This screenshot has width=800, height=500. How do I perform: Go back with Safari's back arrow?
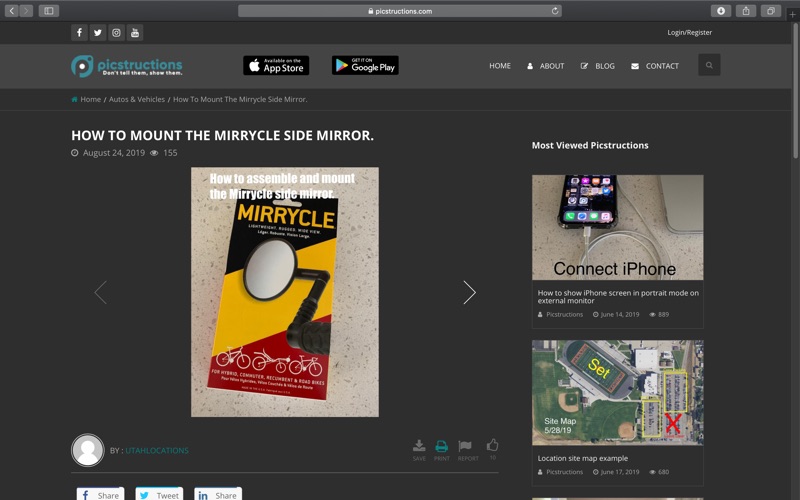(12, 11)
